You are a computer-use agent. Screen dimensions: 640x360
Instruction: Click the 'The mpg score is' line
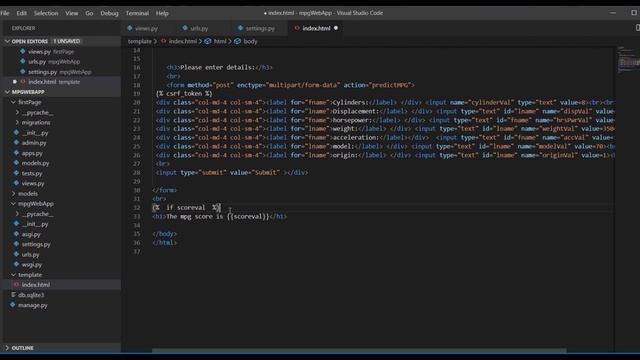tap(219, 217)
